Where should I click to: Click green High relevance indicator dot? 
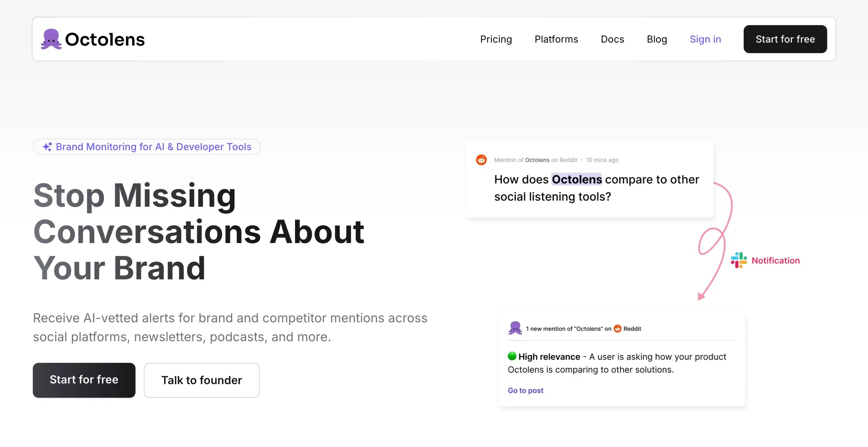point(512,356)
